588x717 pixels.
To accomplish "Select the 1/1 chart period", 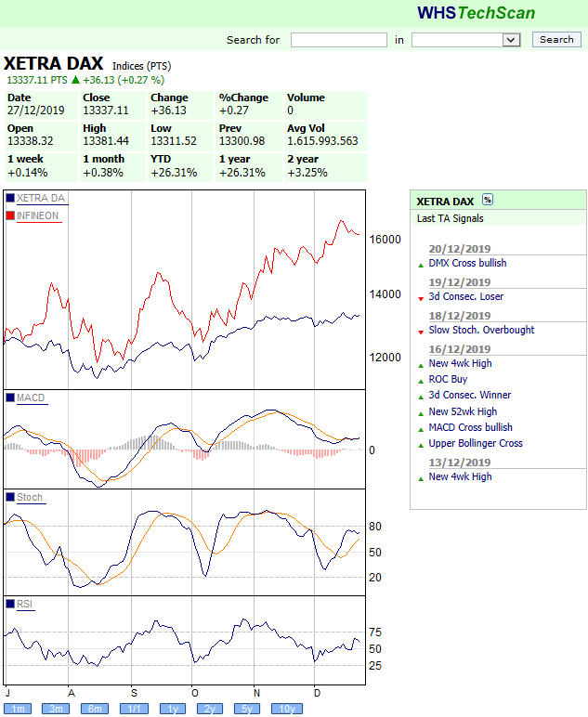I will tap(134, 709).
